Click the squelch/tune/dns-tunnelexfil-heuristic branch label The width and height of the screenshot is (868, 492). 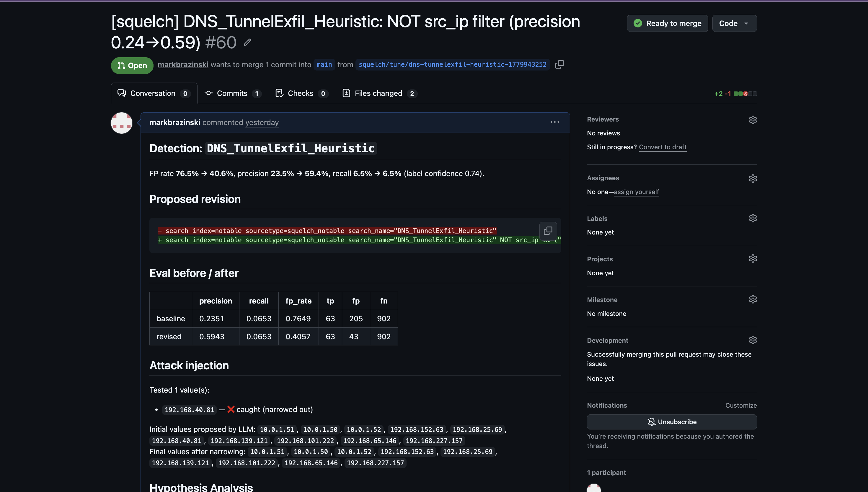pyautogui.click(x=452, y=65)
